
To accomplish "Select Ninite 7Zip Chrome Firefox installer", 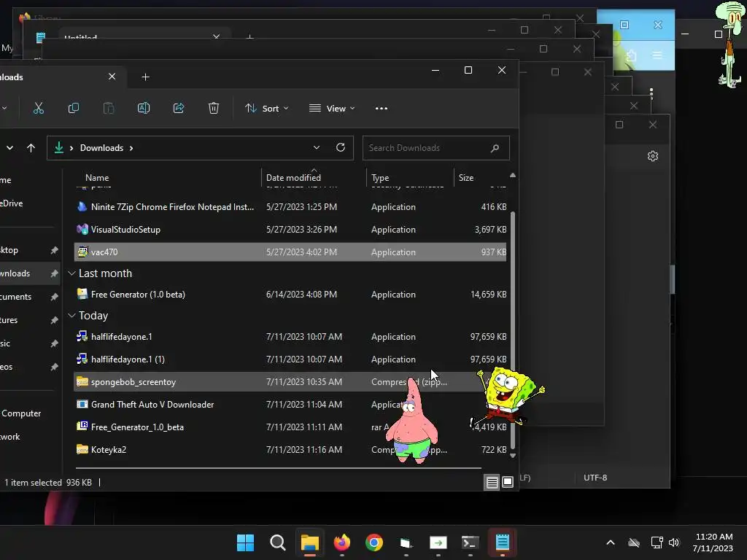I will [x=290, y=206].
